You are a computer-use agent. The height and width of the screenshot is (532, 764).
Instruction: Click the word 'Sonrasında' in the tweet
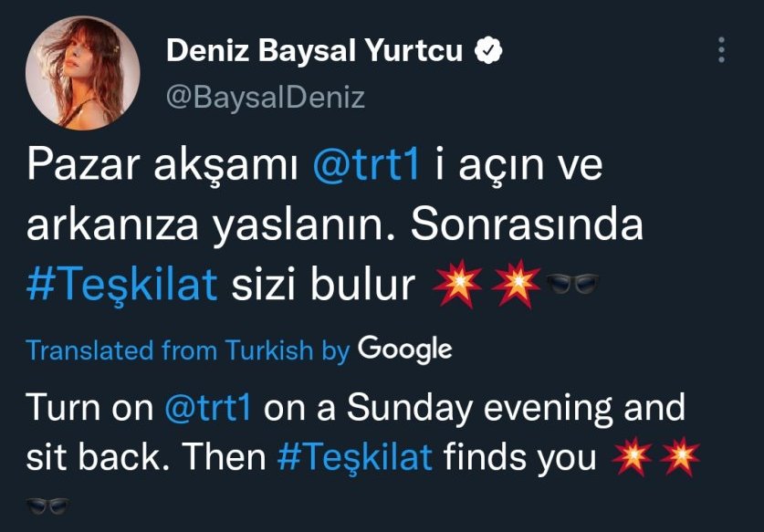(527, 224)
